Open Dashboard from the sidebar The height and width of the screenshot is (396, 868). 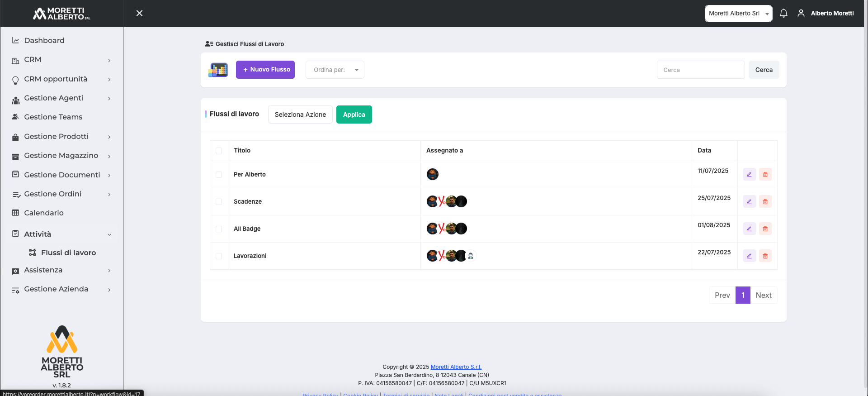point(44,41)
